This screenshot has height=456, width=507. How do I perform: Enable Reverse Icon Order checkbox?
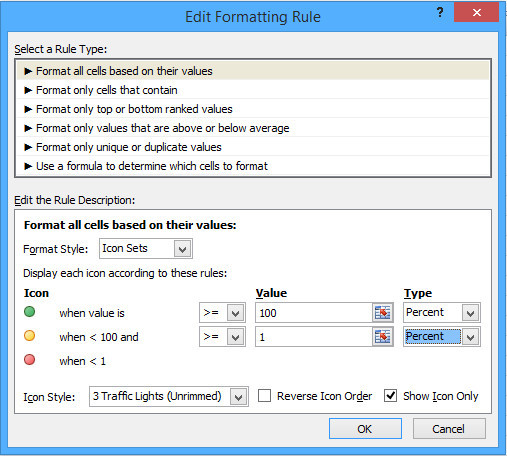(x=264, y=396)
